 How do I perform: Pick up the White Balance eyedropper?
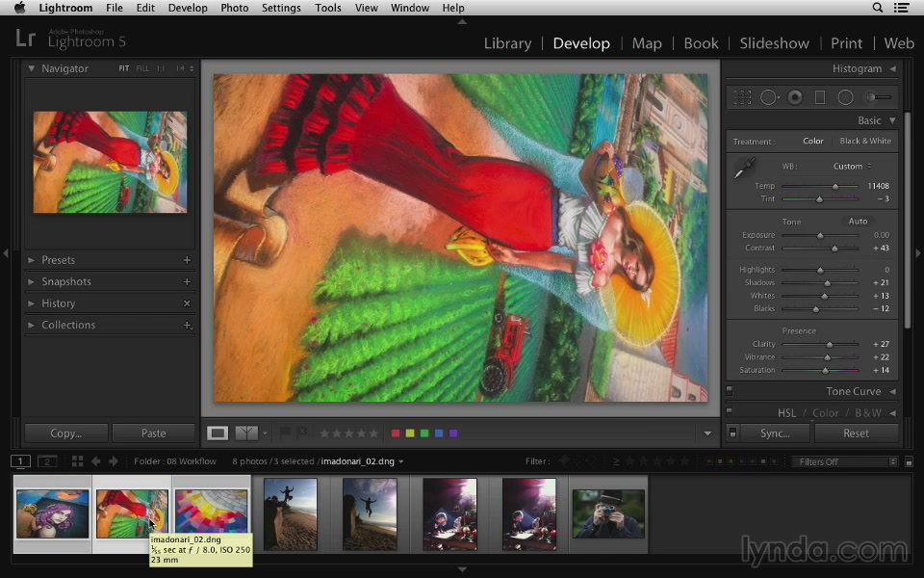click(x=745, y=168)
